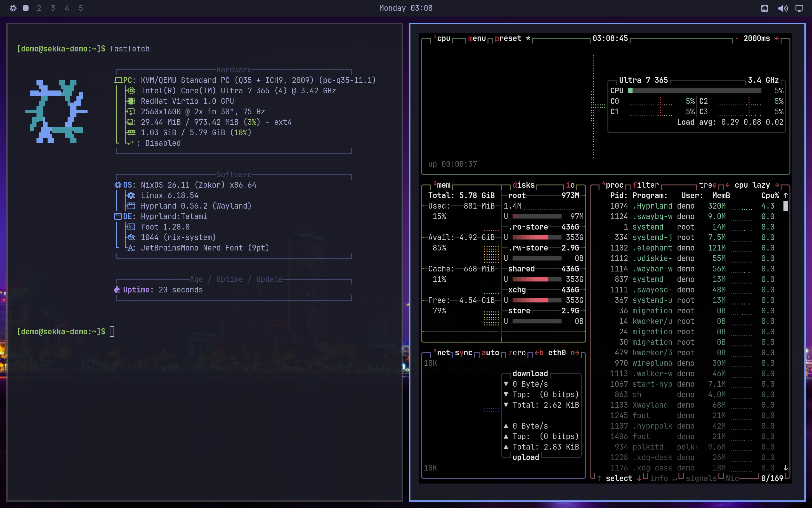Click left arrow before cpu lazy sorting

pos(728,185)
